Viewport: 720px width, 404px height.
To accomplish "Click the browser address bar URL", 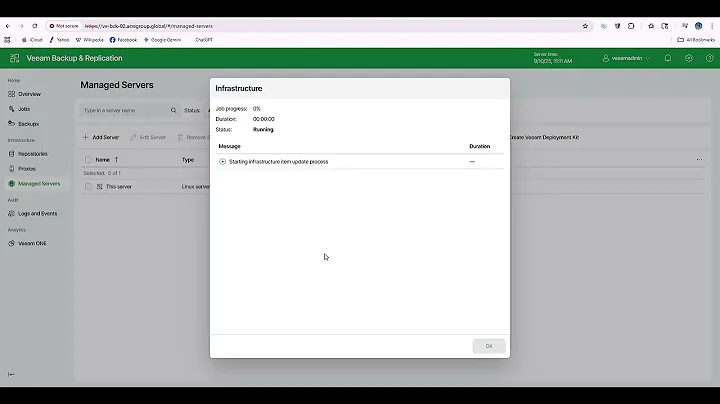I will (x=149, y=26).
